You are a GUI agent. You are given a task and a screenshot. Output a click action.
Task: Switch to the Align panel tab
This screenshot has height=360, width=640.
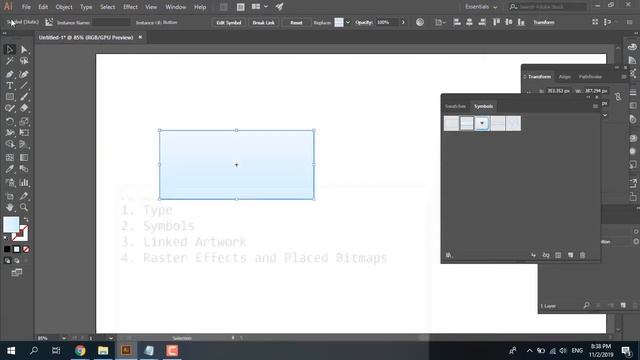[x=565, y=77]
